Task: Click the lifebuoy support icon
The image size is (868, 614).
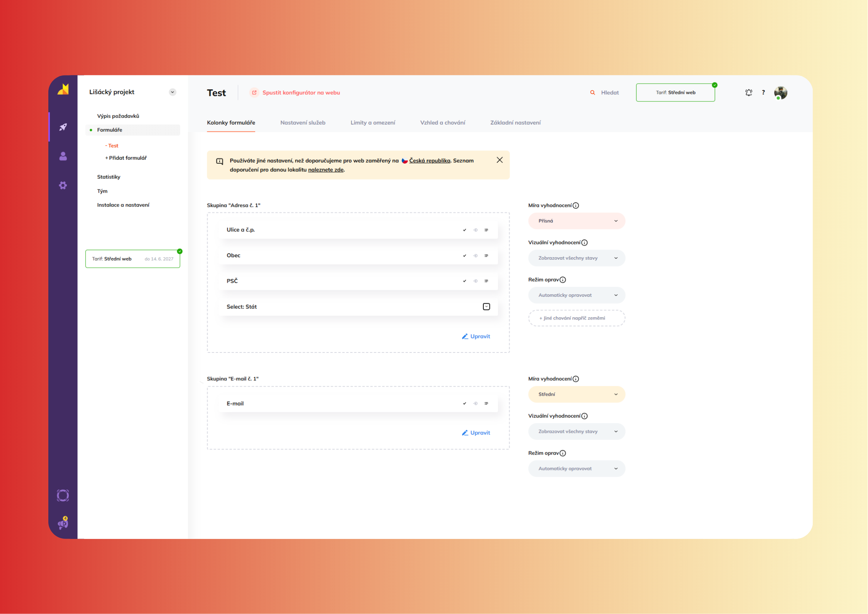Action: (x=63, y=496)
